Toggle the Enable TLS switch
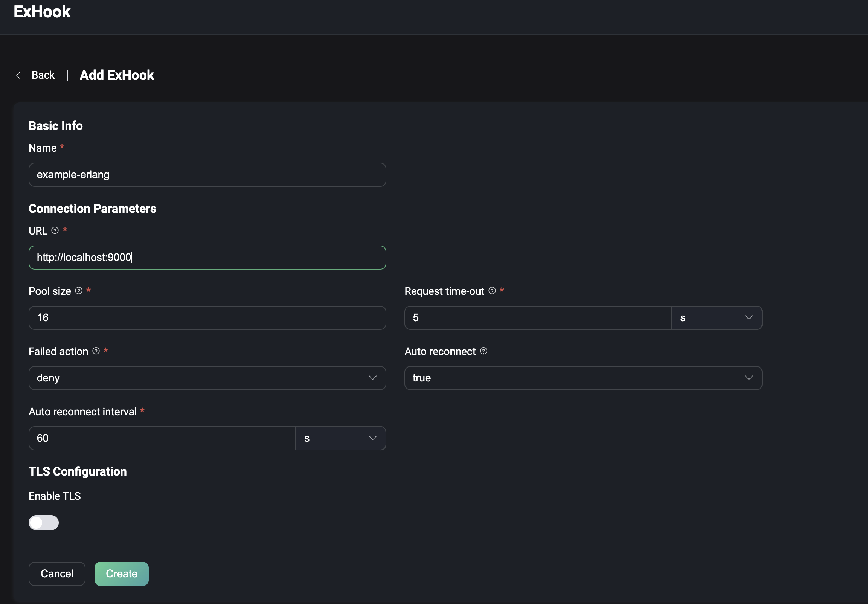868x604 pixels. (43, 522)
